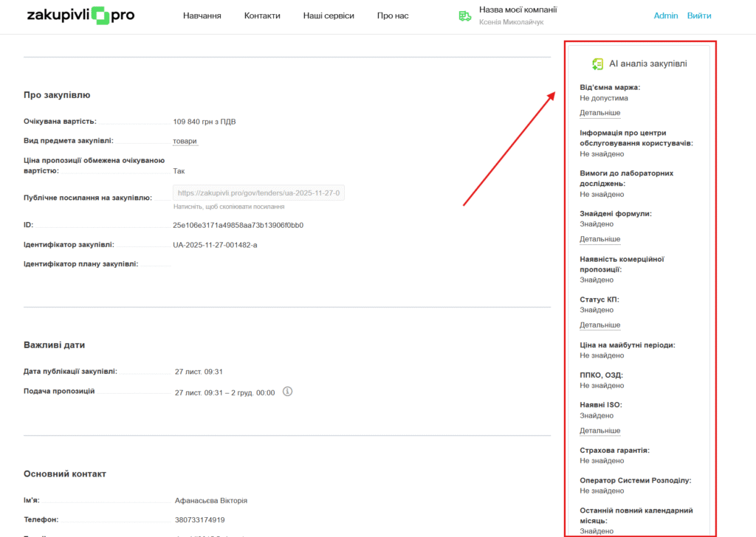This screenshot has height=537, width=756.
Task: Click the AI analysis icon in panel header
Action: [x=598, y=64]
